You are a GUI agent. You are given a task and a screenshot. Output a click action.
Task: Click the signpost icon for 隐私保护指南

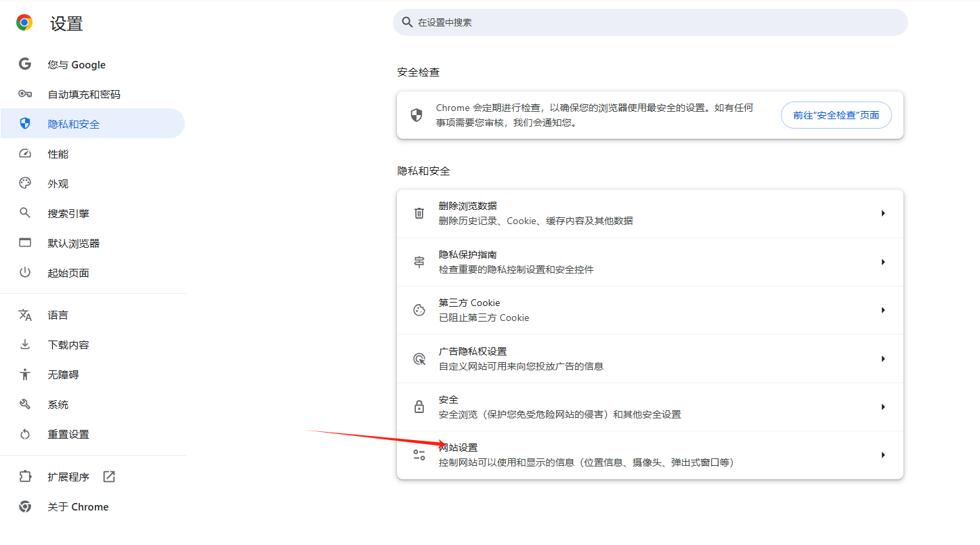tap(419, 262)
